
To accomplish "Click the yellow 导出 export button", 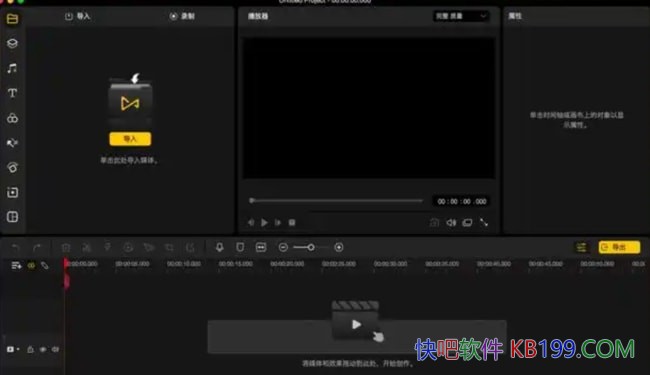I will pos(619,247).
